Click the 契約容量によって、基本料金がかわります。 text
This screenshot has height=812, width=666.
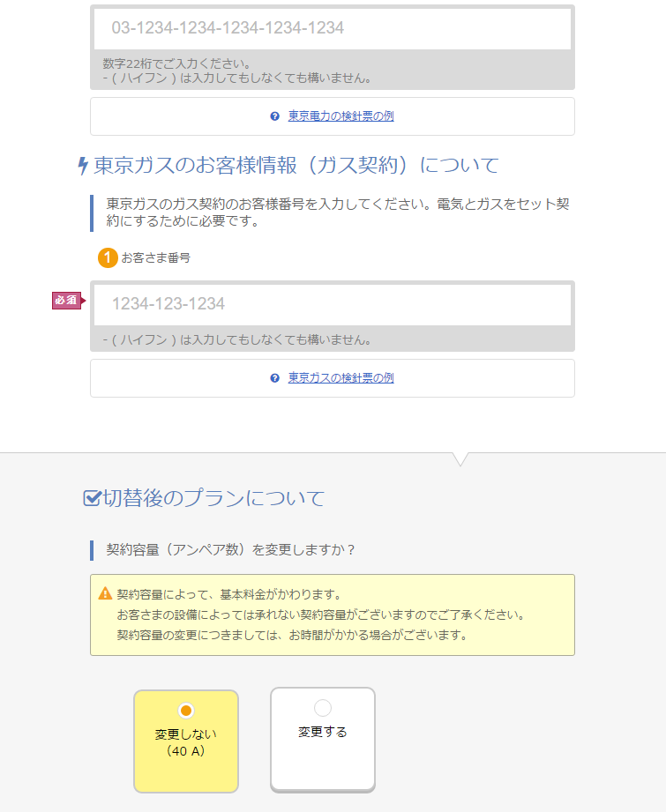[229, 594]
